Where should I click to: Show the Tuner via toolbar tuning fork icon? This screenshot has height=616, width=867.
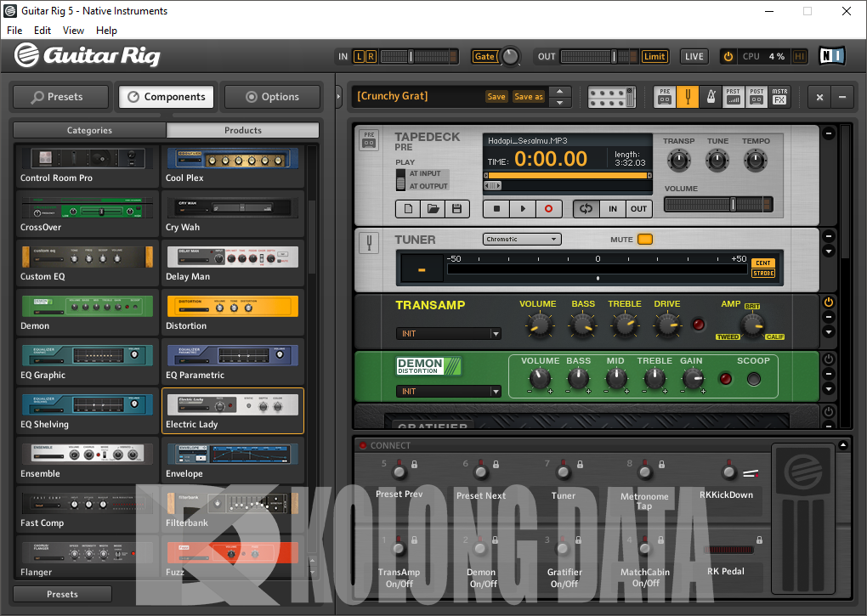pos(688,97)
